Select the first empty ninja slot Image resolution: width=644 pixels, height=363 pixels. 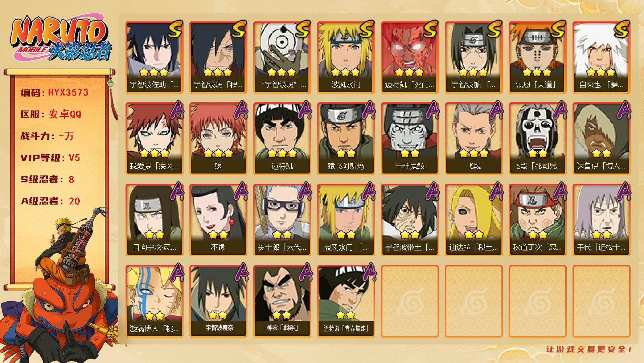point(410,301)
